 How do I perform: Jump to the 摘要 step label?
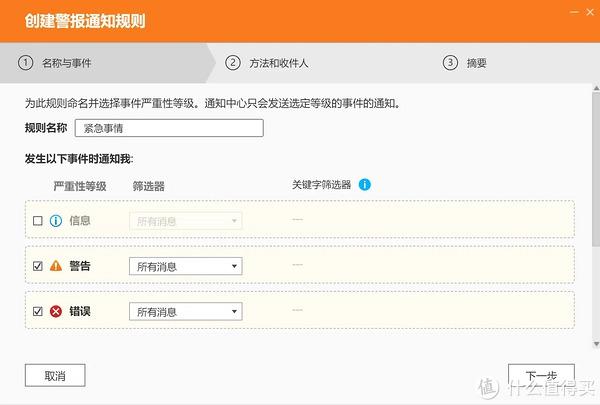coord(476,62)
